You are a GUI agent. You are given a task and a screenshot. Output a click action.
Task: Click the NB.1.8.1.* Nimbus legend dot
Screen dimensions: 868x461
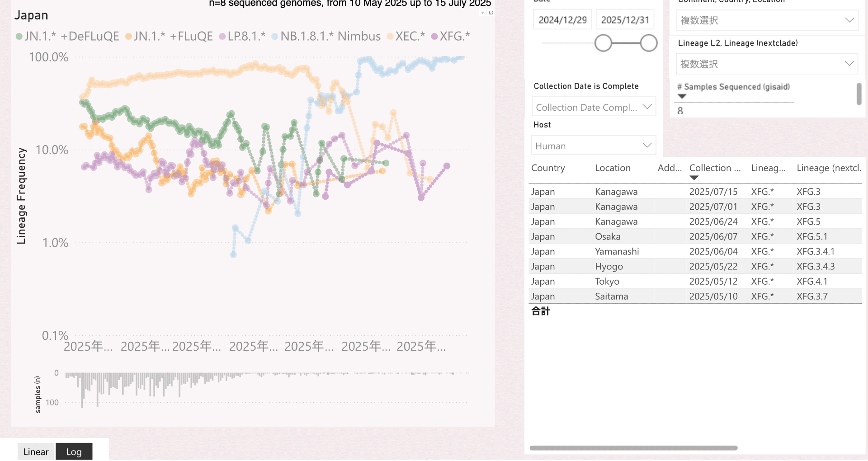[274, 37]
